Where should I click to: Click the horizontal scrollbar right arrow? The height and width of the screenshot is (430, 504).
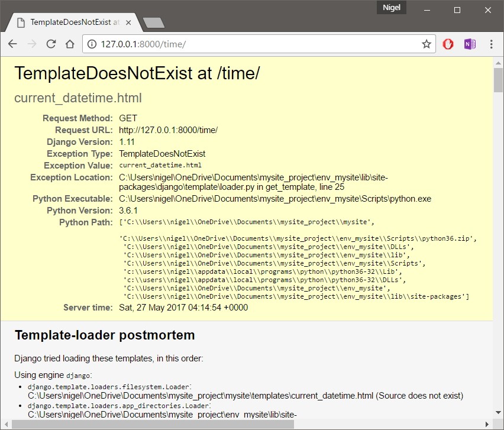coord(487,424)
